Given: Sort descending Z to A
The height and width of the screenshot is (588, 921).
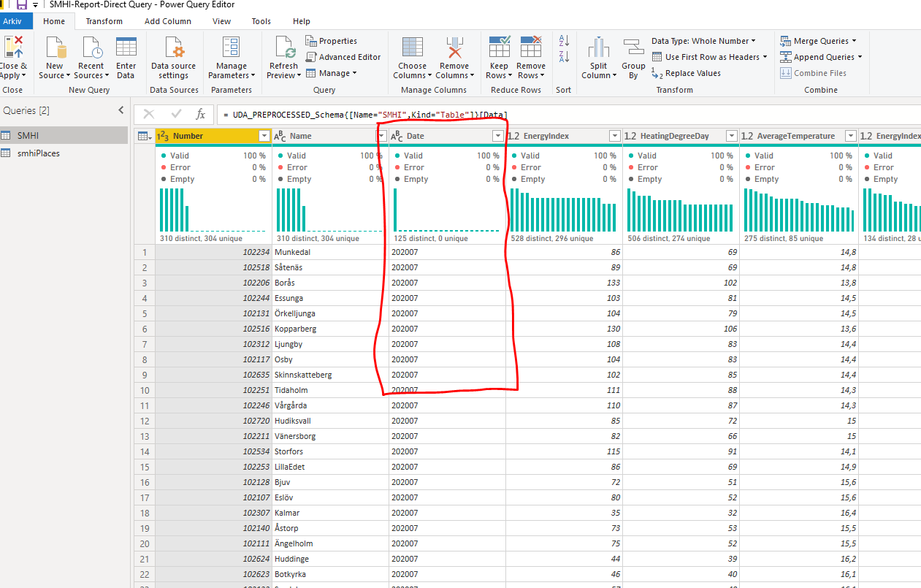Looking at the screenshot, I should click(564, 57).
